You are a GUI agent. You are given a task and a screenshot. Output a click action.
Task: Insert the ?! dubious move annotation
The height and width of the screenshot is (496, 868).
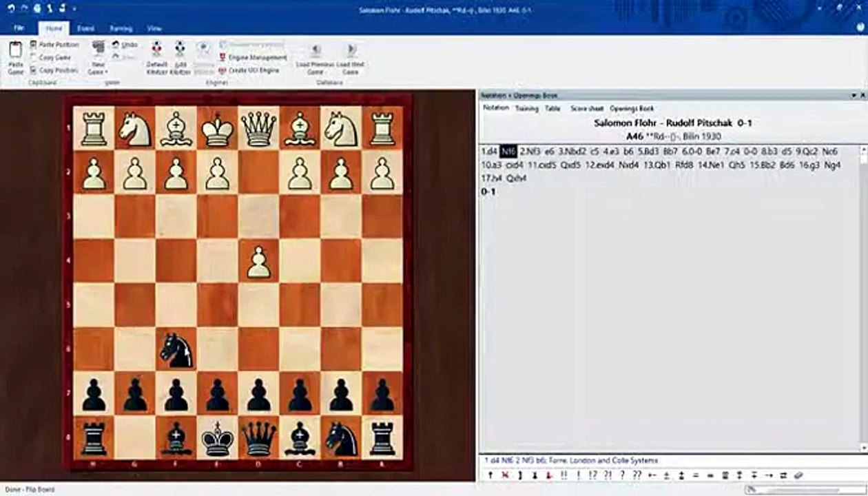coord(608,475)
